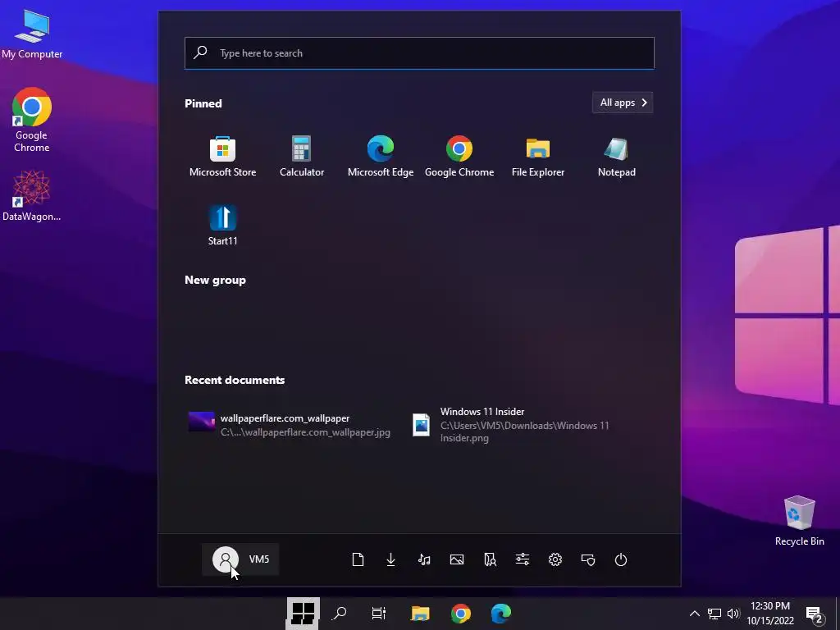840x630 pixels.
Task: Open My Computer desktop icon
Action: (32, 34)
